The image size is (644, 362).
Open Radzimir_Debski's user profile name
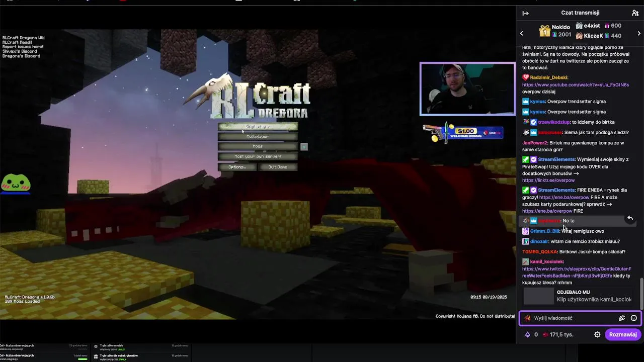[x=548, y=77]
